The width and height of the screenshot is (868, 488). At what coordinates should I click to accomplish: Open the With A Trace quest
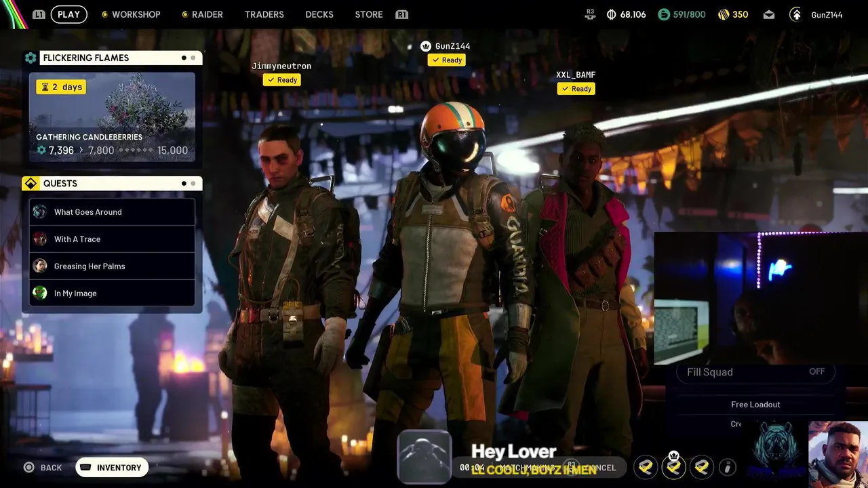(112, 239)
